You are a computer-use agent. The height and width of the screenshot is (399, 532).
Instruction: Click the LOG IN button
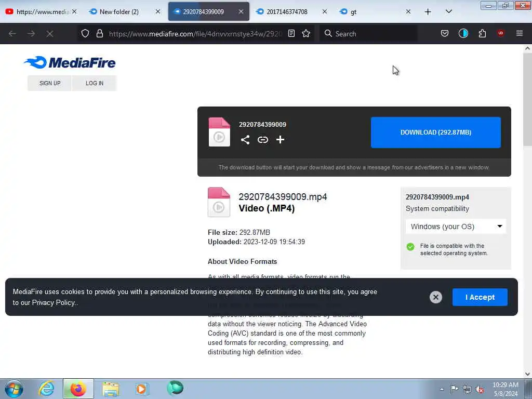tap(95, 83)
